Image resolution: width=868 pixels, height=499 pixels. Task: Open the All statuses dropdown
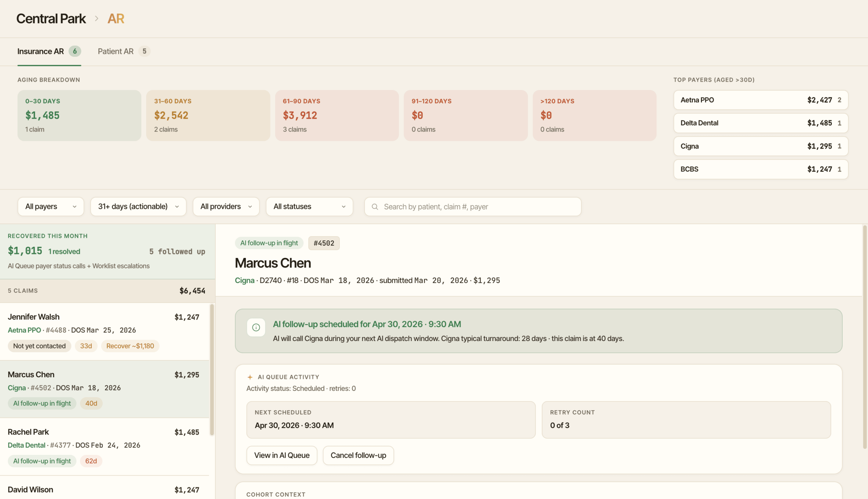310,207
